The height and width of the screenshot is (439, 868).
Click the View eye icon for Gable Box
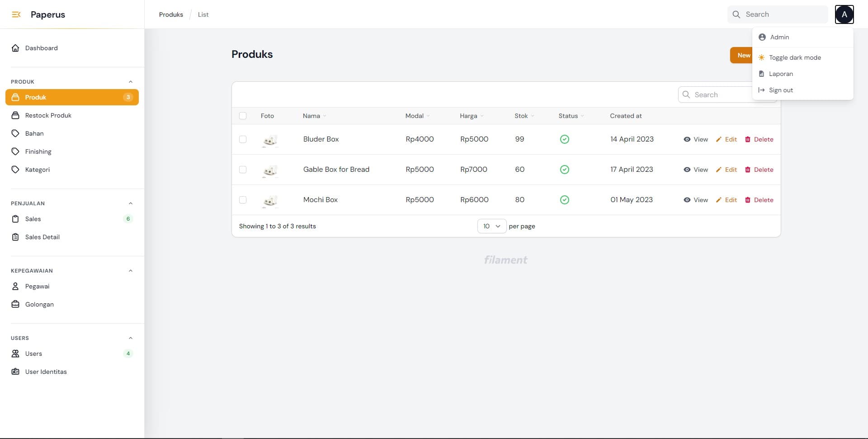pyautogui.click(x=687, y=170)
